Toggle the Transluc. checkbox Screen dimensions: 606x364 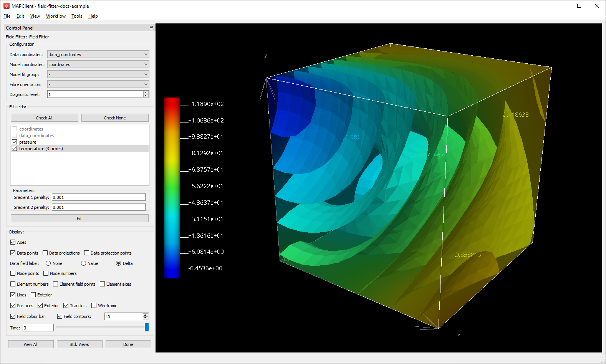[66, 306]
